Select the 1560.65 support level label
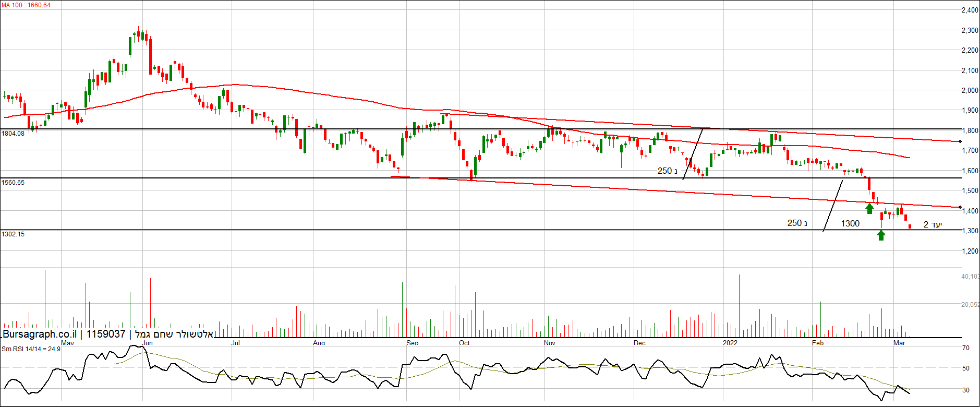 (13, 183)
